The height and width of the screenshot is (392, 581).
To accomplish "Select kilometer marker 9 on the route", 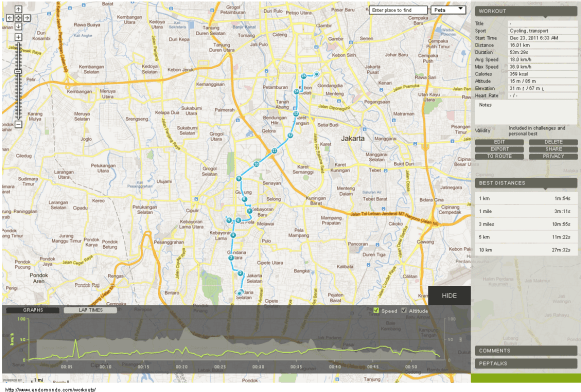I will (239, 179).
